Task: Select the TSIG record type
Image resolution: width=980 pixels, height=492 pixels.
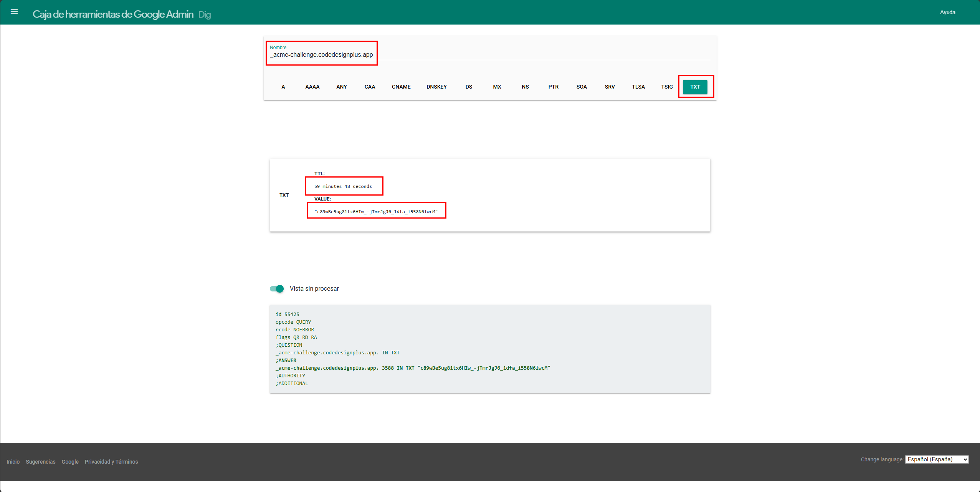Action: pos(667,87)
